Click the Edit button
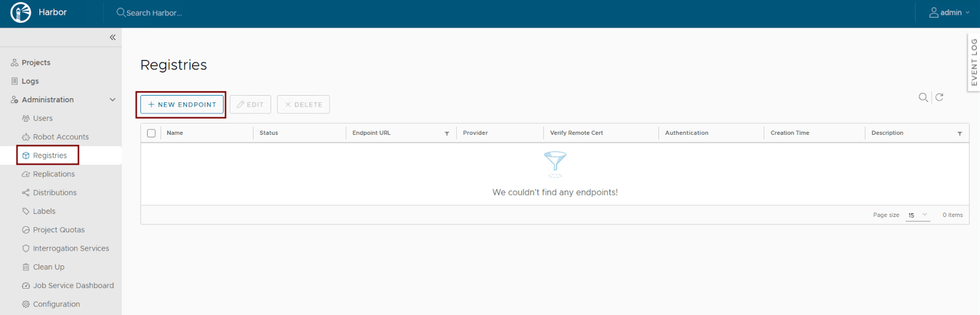Screen dimensions: 980x315 point(251,105)
